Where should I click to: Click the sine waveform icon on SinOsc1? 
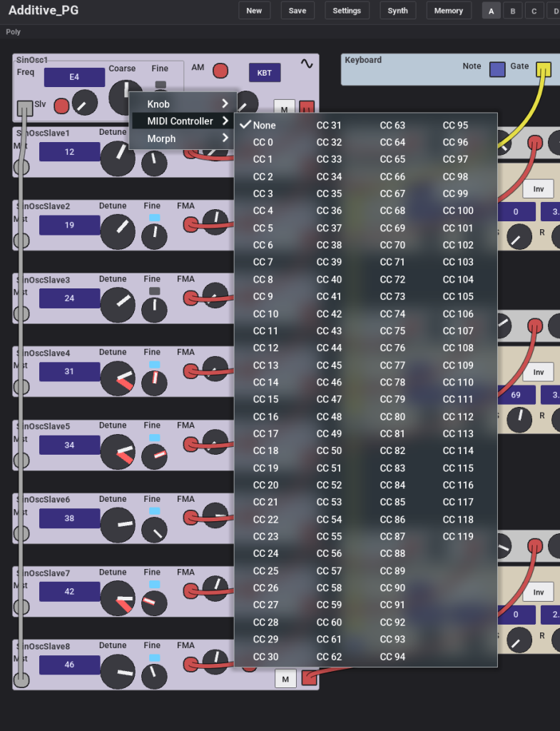307,64
